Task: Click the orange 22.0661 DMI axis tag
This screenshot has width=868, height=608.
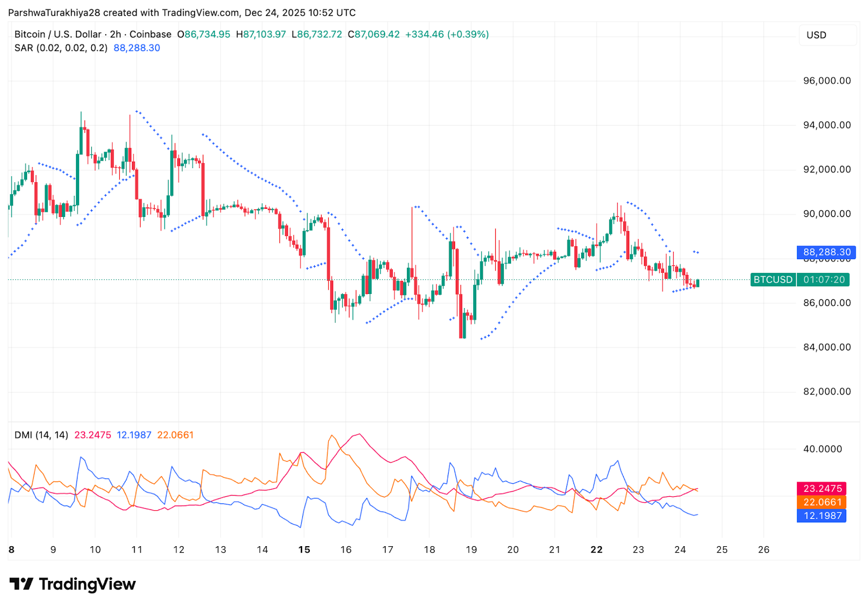Action: (822, 502)
